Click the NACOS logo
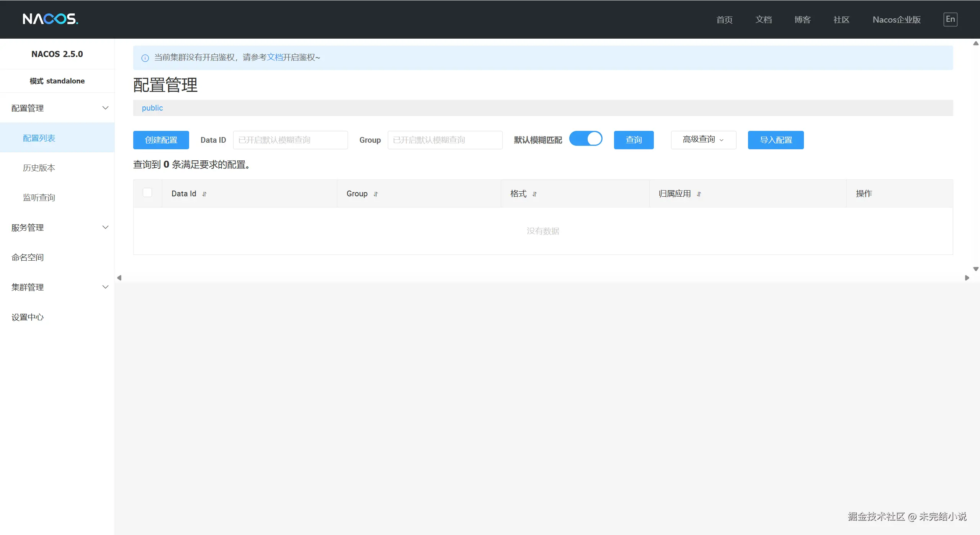The image size is (980, 535). (x=50, y=19)
